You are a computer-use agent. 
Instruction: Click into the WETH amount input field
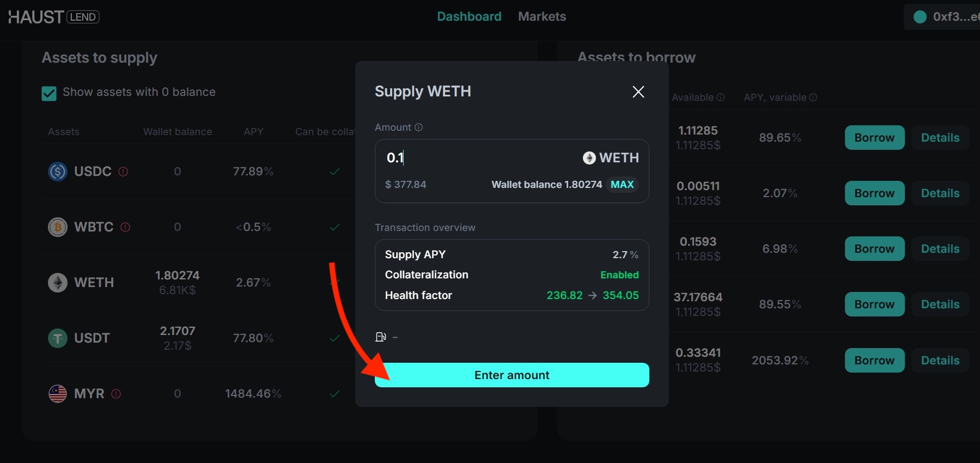479,158
